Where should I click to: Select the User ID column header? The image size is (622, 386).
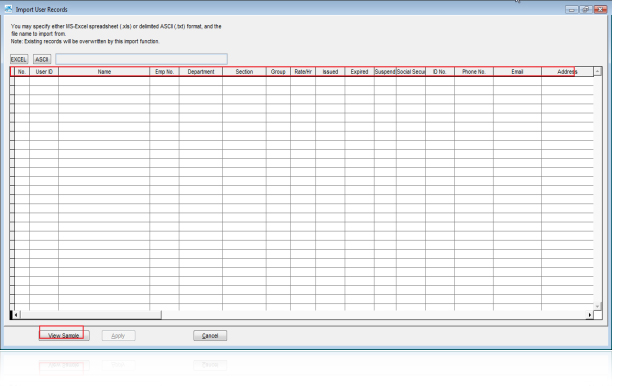44,72
